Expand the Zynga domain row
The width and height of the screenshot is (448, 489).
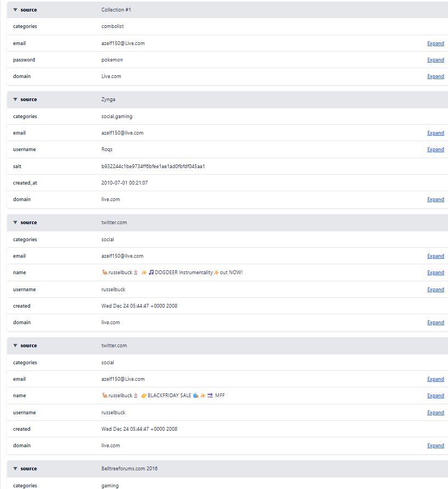[x=435, y=199]
